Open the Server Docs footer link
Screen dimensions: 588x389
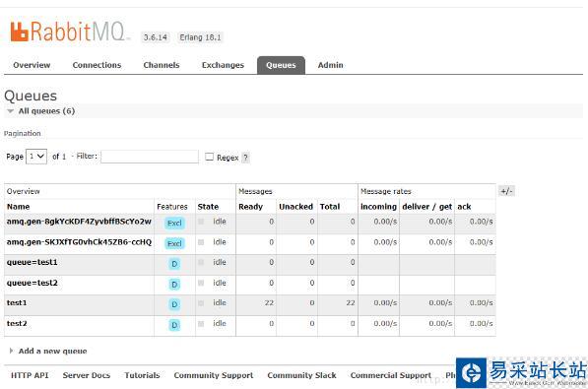click(x=87, y=375)
